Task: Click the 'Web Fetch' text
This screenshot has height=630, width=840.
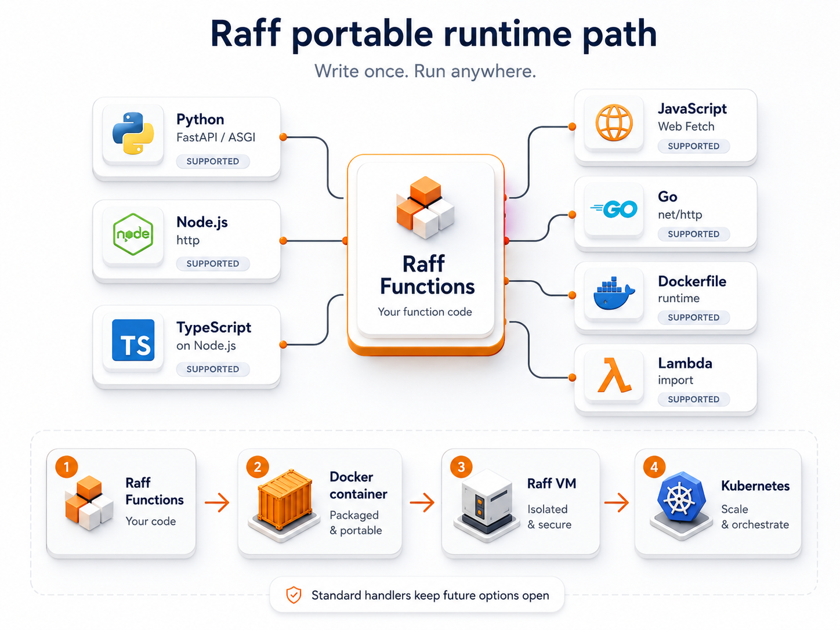Action: [x=686, y=126]
